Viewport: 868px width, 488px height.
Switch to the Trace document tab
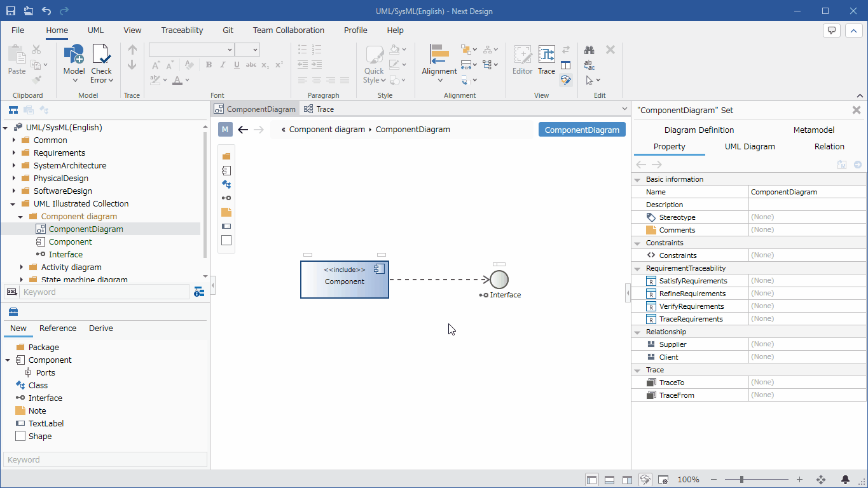click(319, 109)
